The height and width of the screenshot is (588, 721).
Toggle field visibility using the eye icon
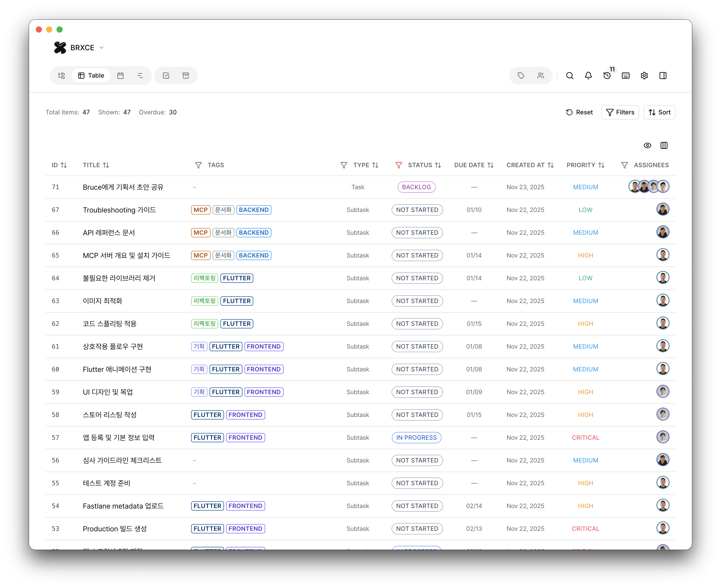[x=647, y=145]
